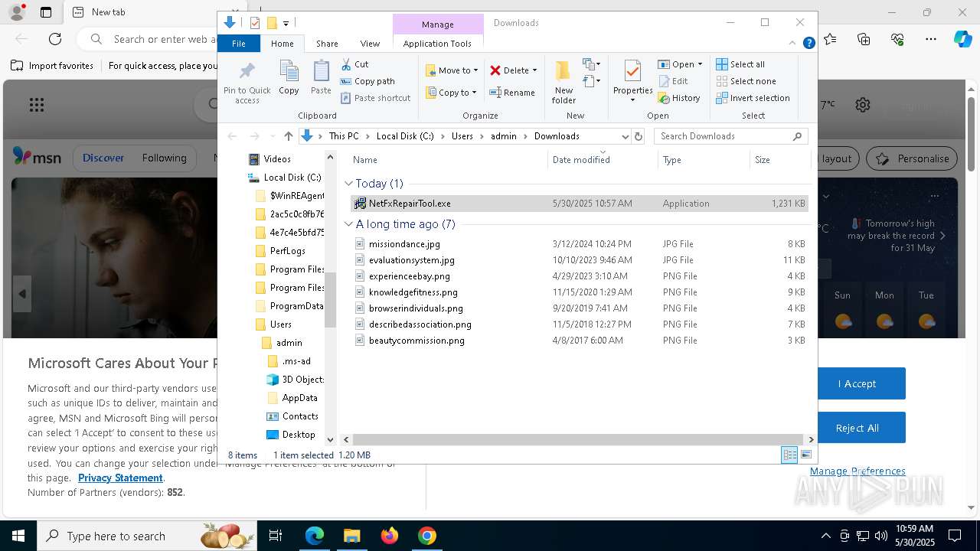Click Invert selection
The width and height of the screenshot is (980, 551).
click(x=753, y=98)
